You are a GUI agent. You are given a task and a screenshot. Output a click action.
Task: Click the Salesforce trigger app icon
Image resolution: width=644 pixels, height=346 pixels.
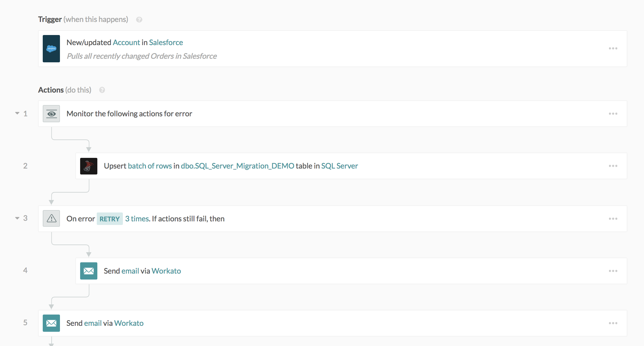pos(51,49)
